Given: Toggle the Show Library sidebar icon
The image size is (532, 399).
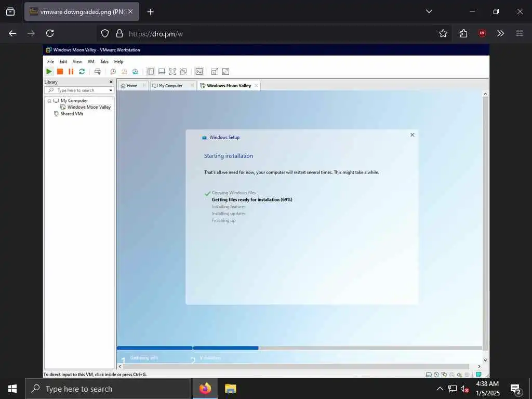Looking at the screenshot, I should (151, 71).
